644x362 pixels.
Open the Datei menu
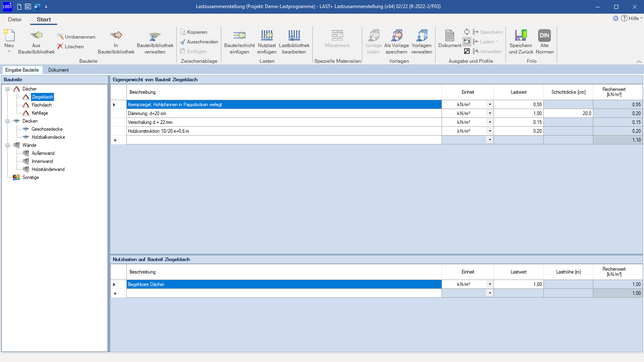[14, 19]
